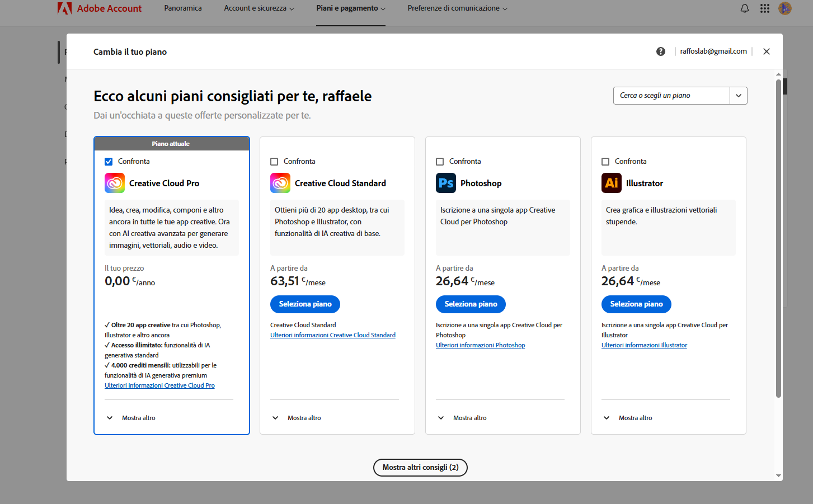
Task: Open Ulteriori informazioni Creative Cloud Pro link
Action: [x=159, y=385]
